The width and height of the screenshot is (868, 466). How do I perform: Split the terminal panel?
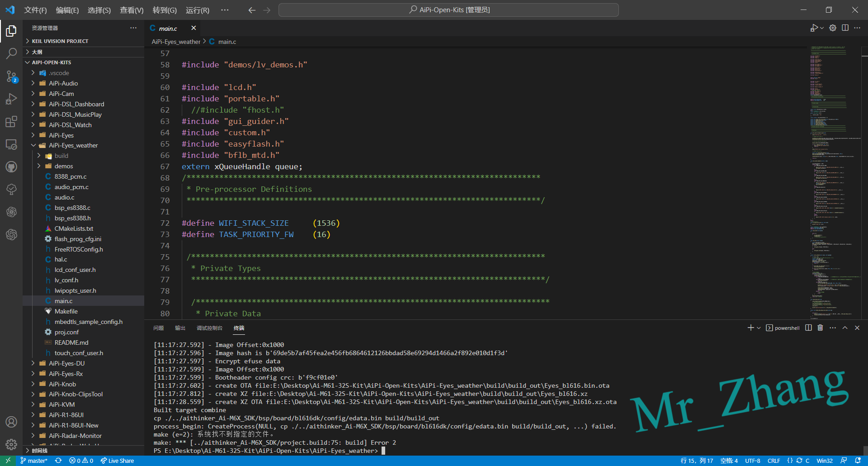coord(808,328)
